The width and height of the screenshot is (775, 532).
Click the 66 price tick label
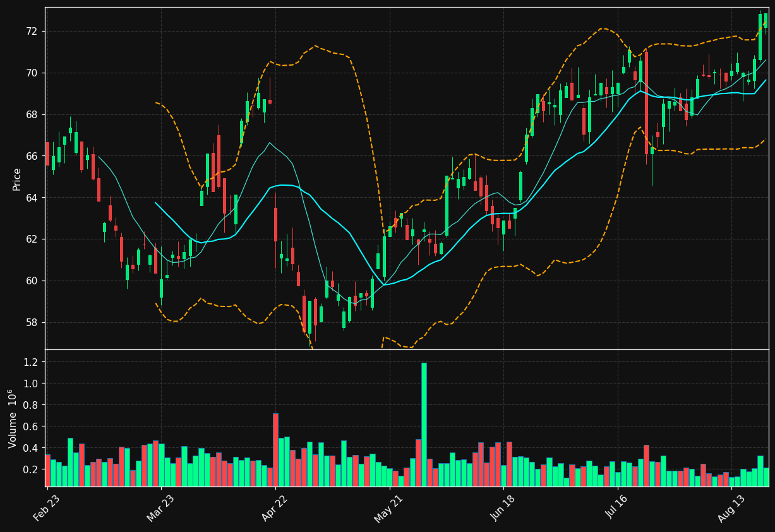(33, 156)
